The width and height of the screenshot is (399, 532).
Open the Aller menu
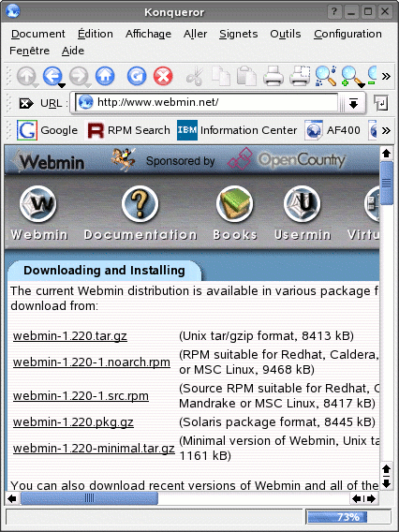point(196,34)
